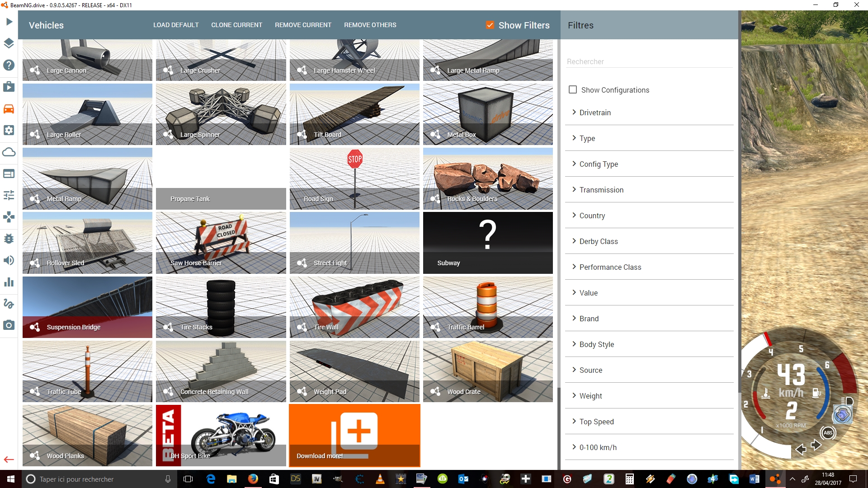Click the left turn signal arrow
Viewport: 868px width, 488px height.
(x=801, y=449)
